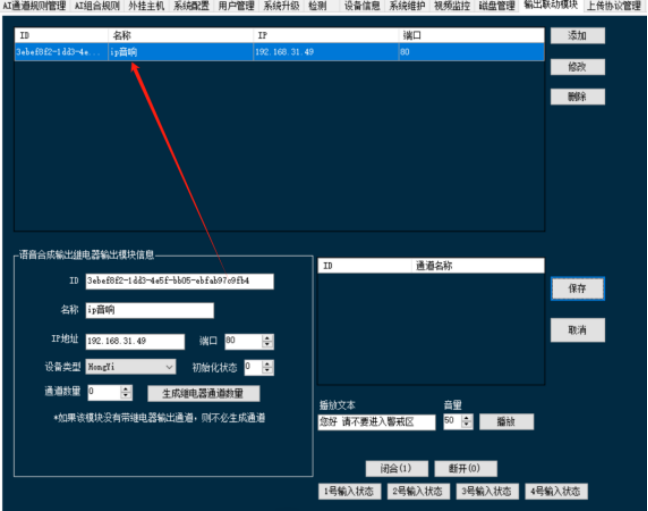Click the 192.168.31.49 cell in the list
The height and width of the screenshot is (511, 648).
pos(326,52)
